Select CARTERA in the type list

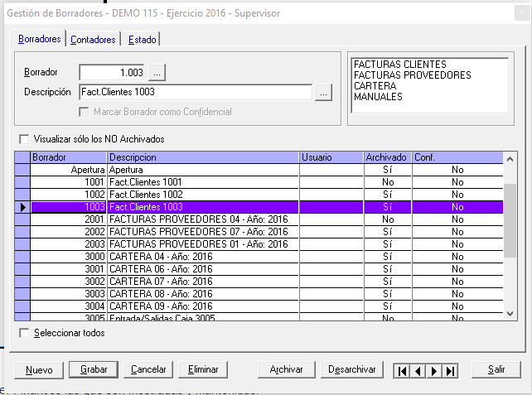[x=375, y=86]
